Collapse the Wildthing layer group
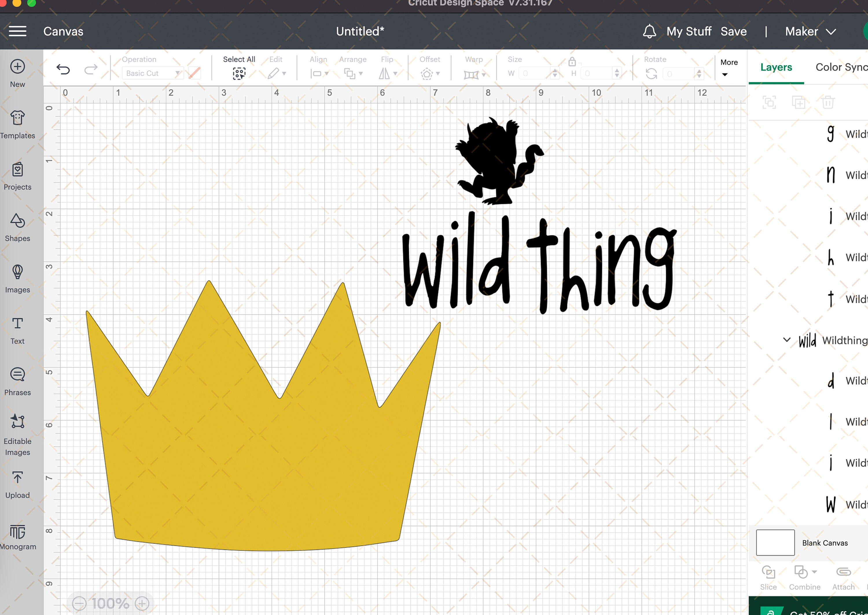This screenshot has width=868, height=615. [787, 340]
